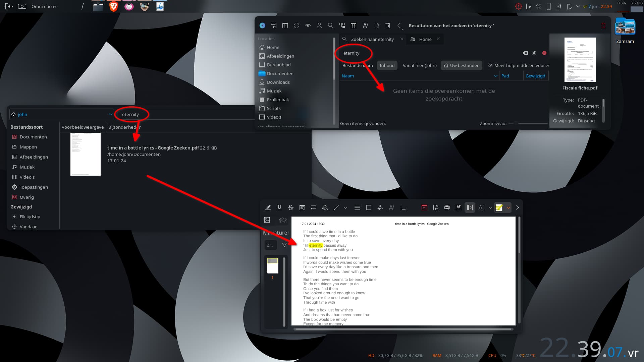The height and width of the screenshot is (362, 644).
Task: Select 'Uw bestanden' search scope
Action: (x=462, y=65)
